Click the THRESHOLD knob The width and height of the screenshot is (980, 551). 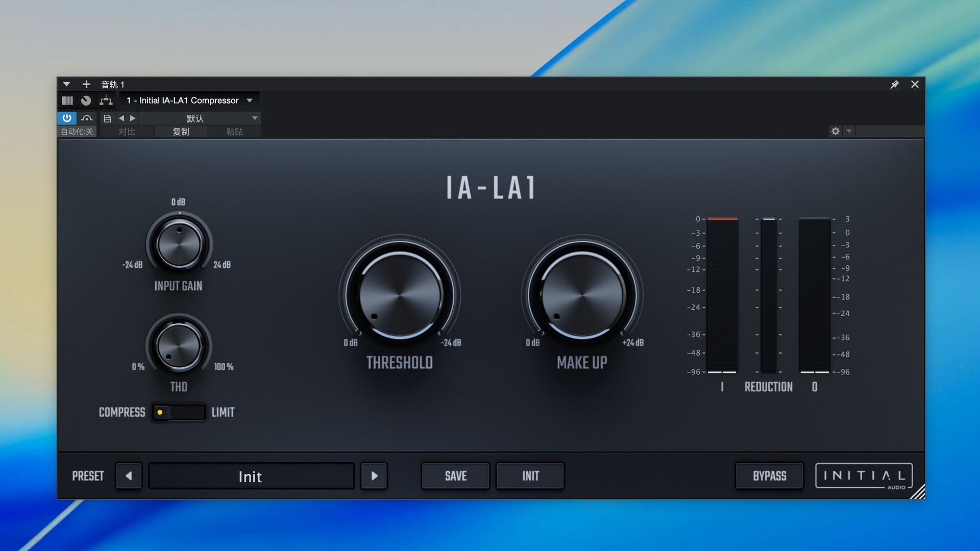(400, 295)
